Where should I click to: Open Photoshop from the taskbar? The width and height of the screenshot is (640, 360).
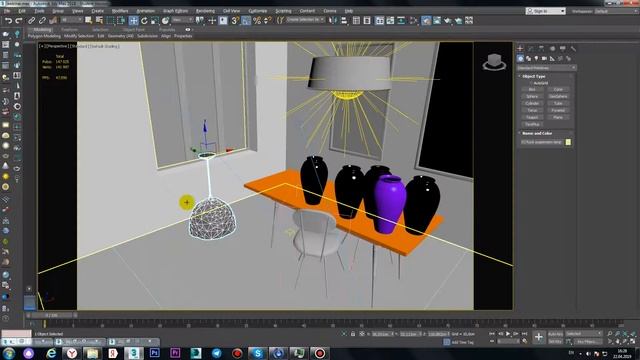155,353
